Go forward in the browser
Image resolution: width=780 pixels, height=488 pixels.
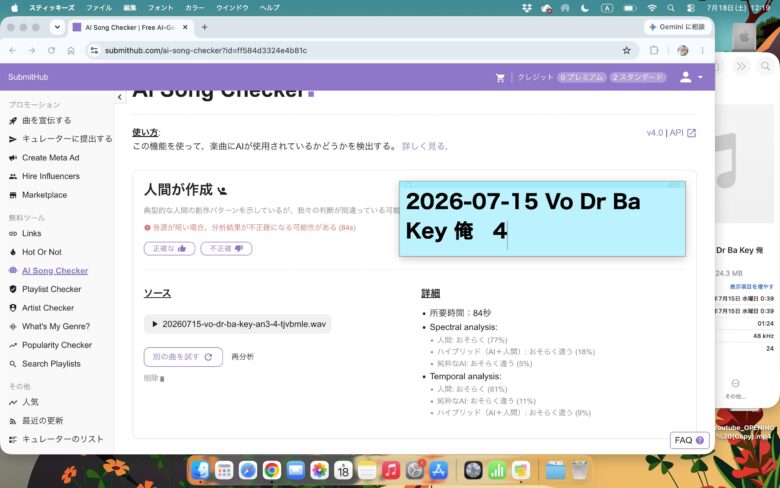32,50
